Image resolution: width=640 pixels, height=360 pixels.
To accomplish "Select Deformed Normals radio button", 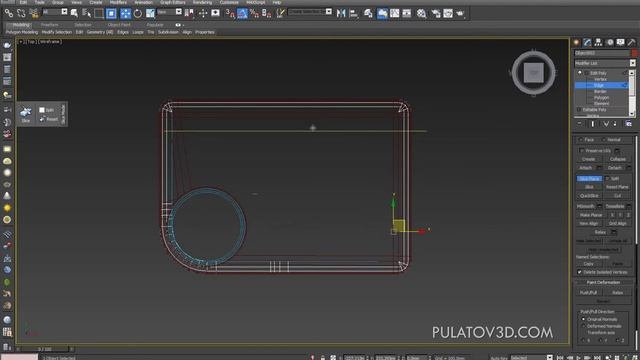I will 583,326.
